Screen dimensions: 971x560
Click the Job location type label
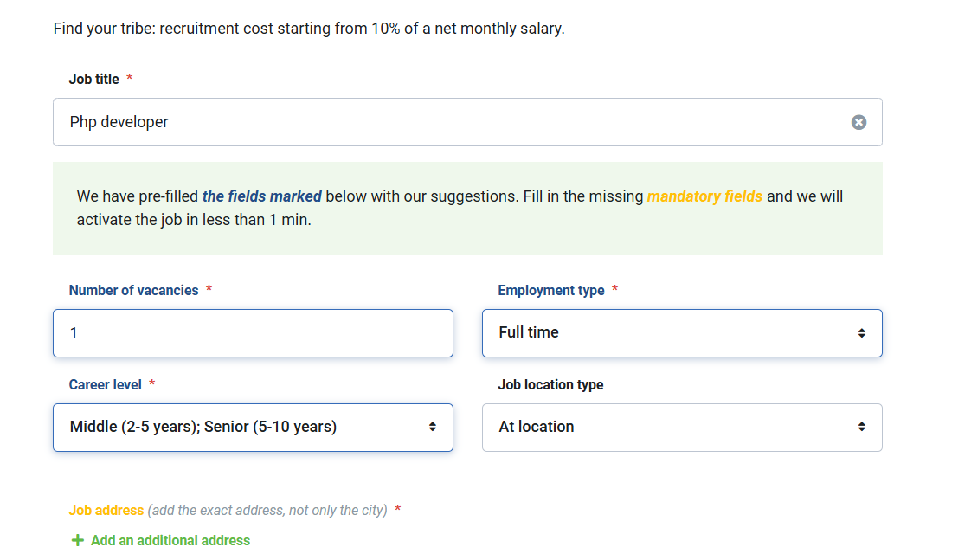point(550,384)
